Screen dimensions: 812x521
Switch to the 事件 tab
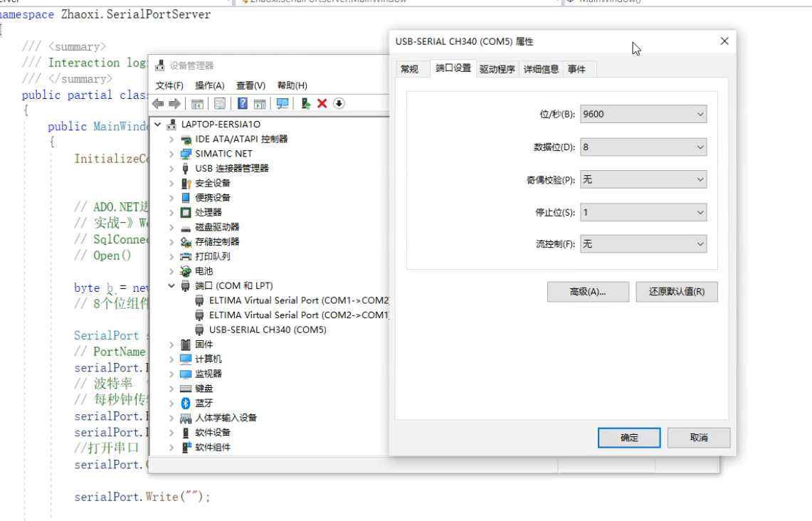click(576, 68)
